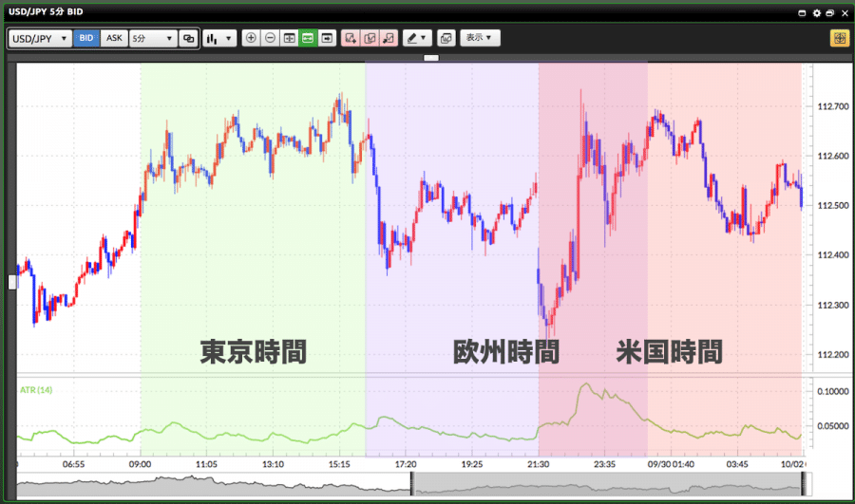
Task: Zoom in with the plus icon
Action: [x=251, y=38]
